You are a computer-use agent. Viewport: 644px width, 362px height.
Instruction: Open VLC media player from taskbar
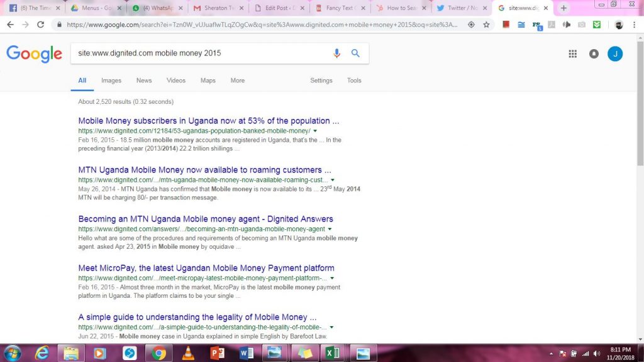(x=188, y=353)
